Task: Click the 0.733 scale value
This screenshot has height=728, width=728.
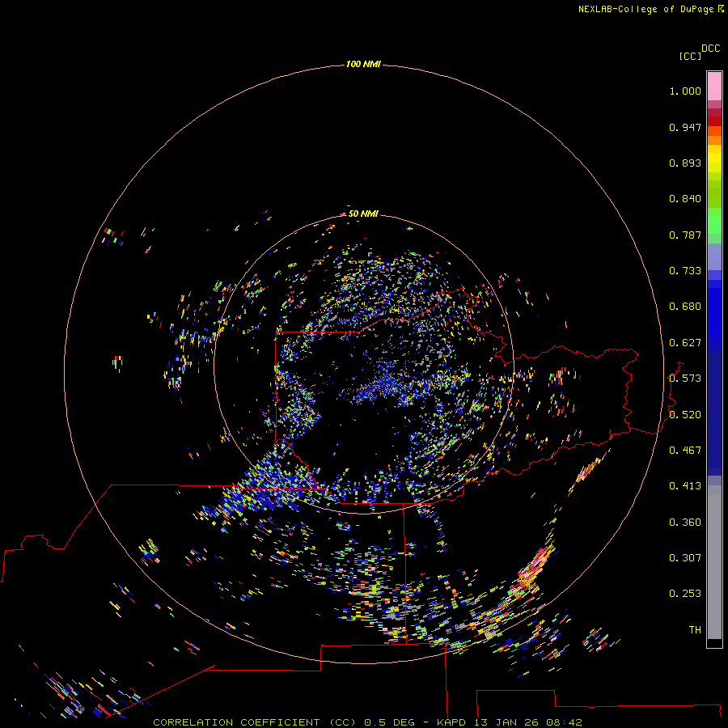Action: point(685,271)
